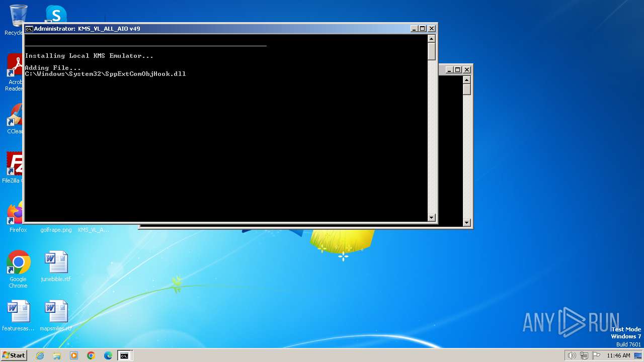Open Windows Explorer from the taskbar
Image resolution: width=644 pixels, height=362 pixels.
point(57,355)
